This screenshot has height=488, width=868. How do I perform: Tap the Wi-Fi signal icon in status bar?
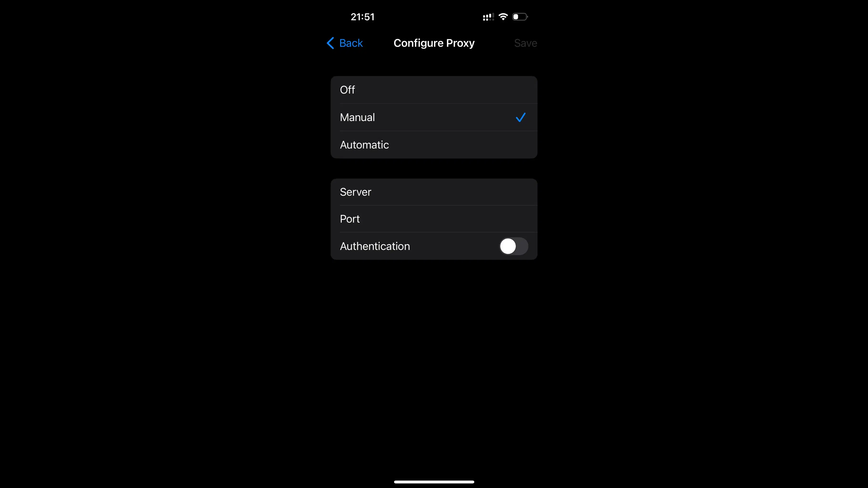point(503,17)
